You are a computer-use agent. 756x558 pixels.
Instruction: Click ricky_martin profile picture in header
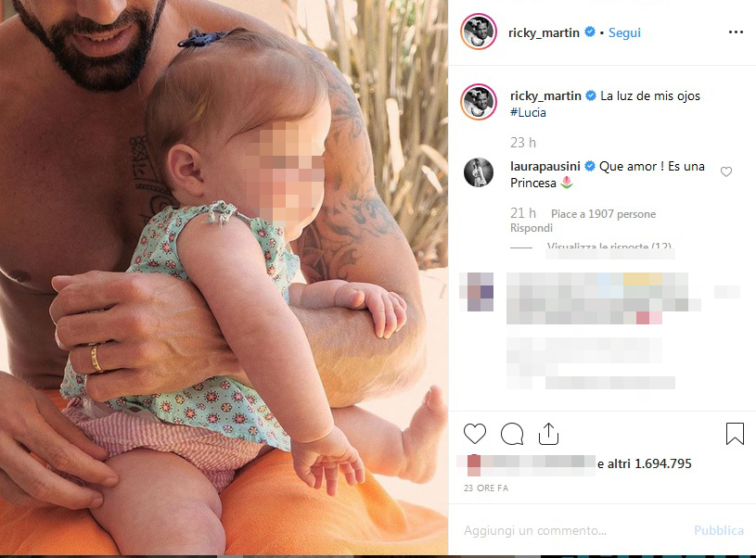pos(479,32)
